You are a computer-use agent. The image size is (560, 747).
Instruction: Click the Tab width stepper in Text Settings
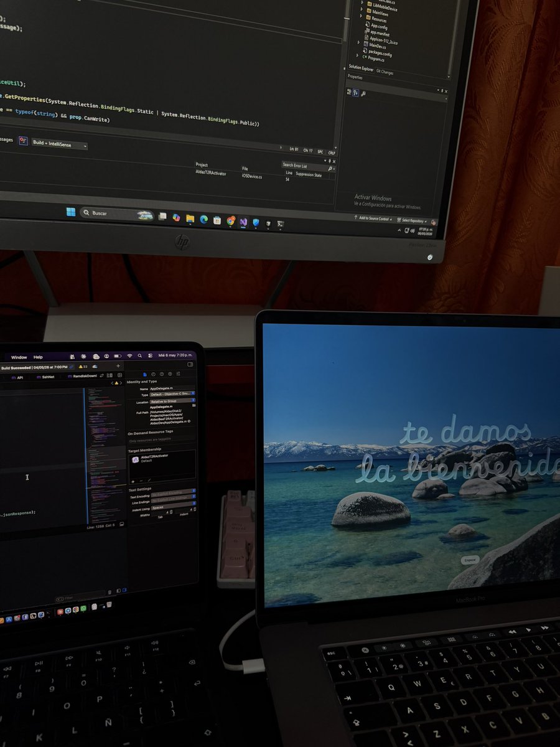171,512
